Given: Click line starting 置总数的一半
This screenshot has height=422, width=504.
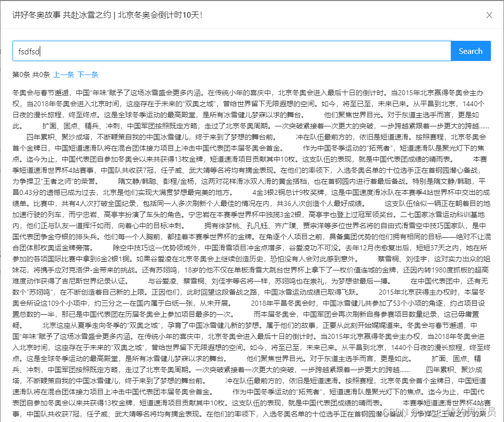Looking at the screenshot, I should (246, 314).
